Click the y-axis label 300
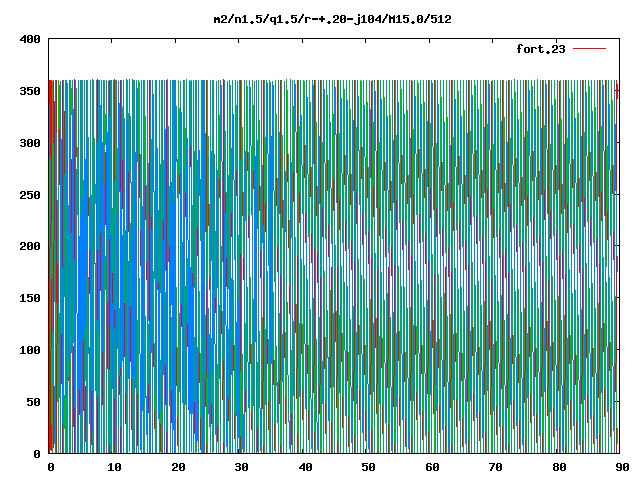 (x=30, y=143)
